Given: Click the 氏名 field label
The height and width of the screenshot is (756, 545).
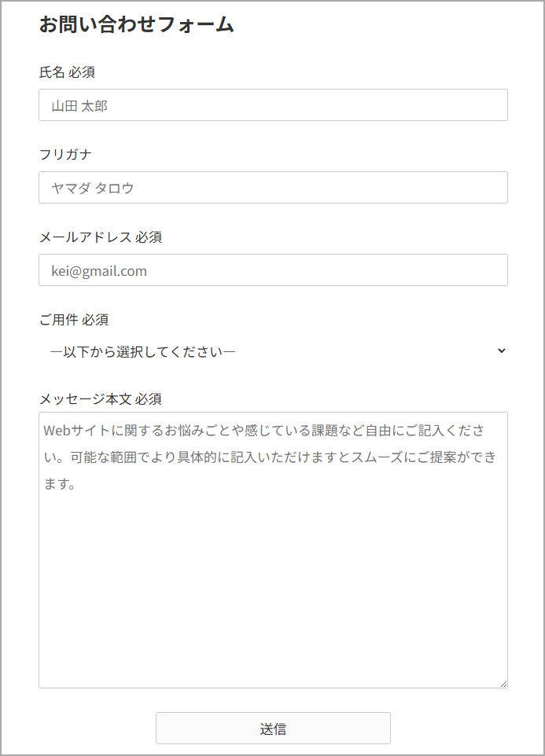Looking at the screenshot, I should click(52, 72).
